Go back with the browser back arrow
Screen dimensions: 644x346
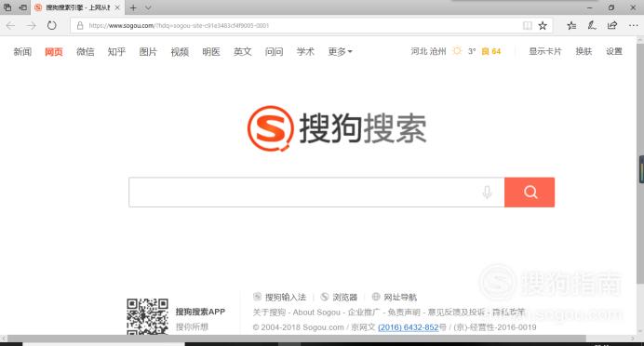click(x=10, y=25)
